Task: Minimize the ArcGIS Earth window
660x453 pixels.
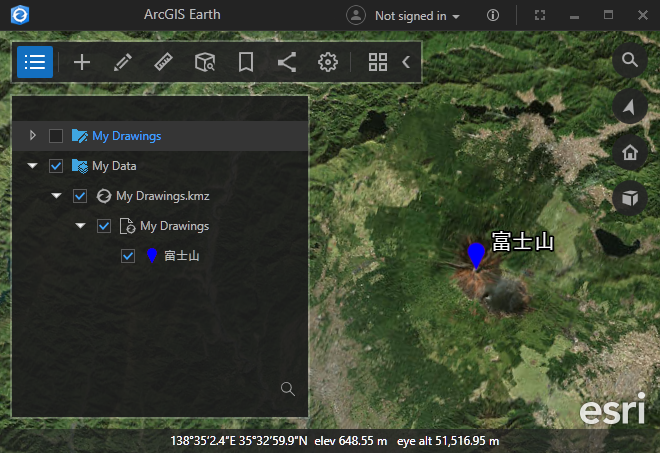Action: click(574, 16)
